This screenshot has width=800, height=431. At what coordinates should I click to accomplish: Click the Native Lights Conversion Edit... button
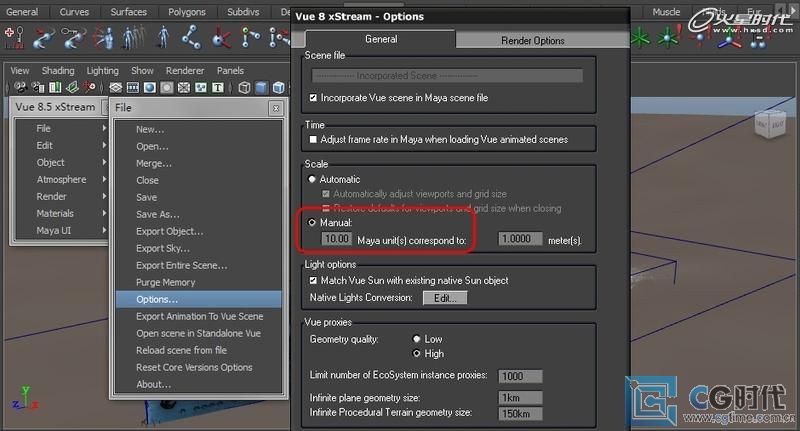[x=445, y=298]
